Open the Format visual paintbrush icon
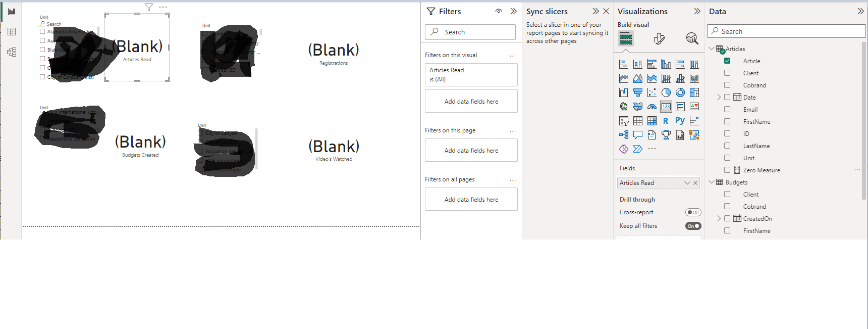 pos(659,38)
